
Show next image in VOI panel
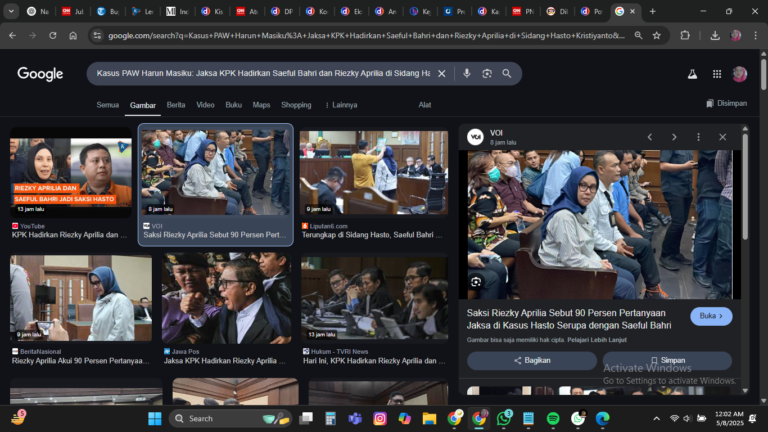[x=674, y=137]
